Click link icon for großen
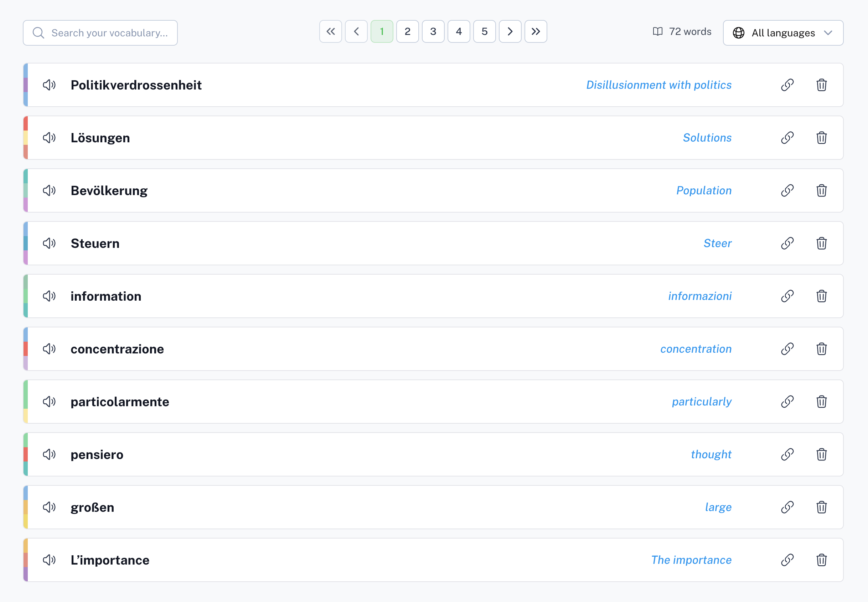Image resolution: width=868 pixels, height=602 pixels. click(x=787, y=507)
